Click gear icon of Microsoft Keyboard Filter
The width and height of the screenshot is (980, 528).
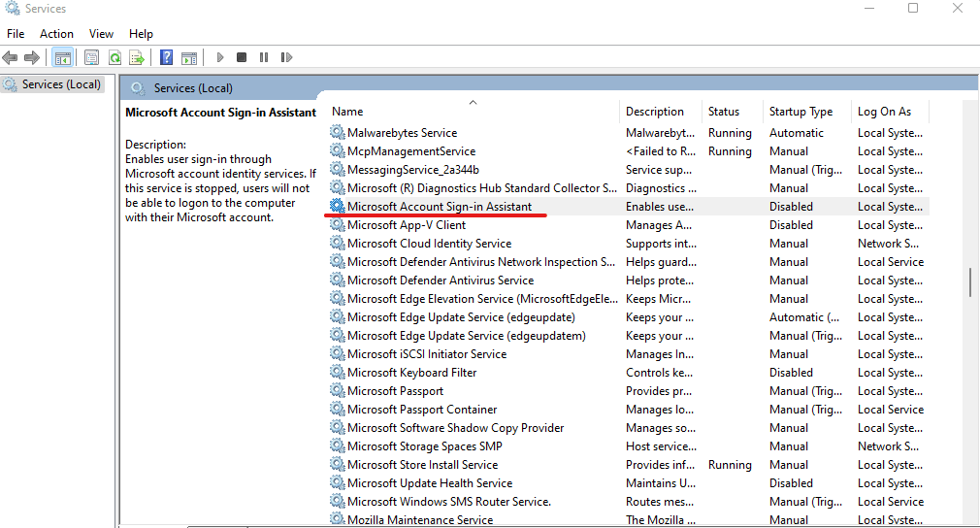[338, 372]
